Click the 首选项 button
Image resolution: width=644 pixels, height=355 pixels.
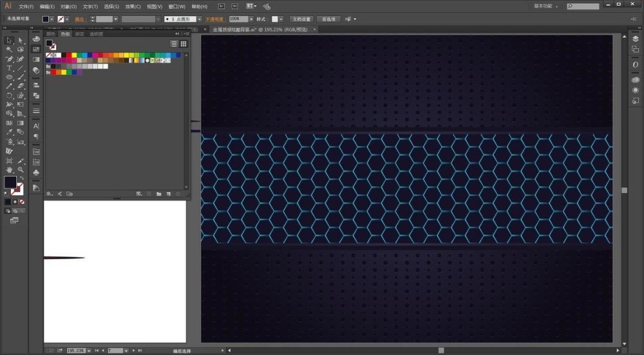coord(328,19)
